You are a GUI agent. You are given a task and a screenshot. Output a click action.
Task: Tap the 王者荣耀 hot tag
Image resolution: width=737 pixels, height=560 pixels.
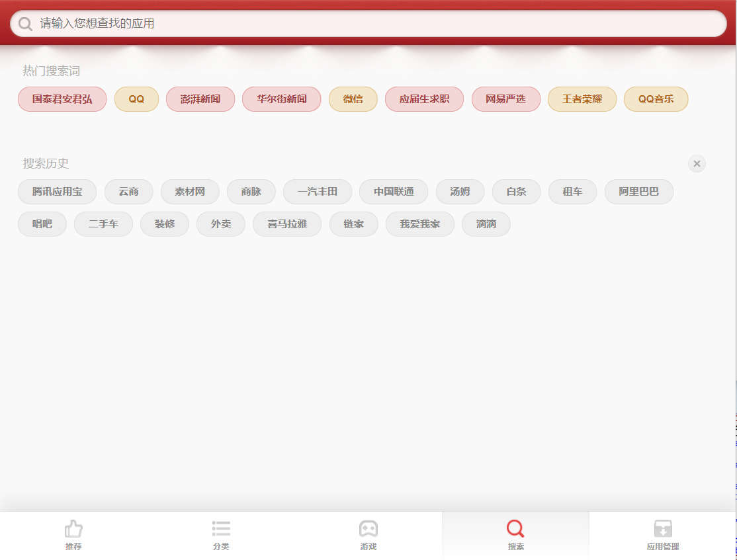pos(582,99)
